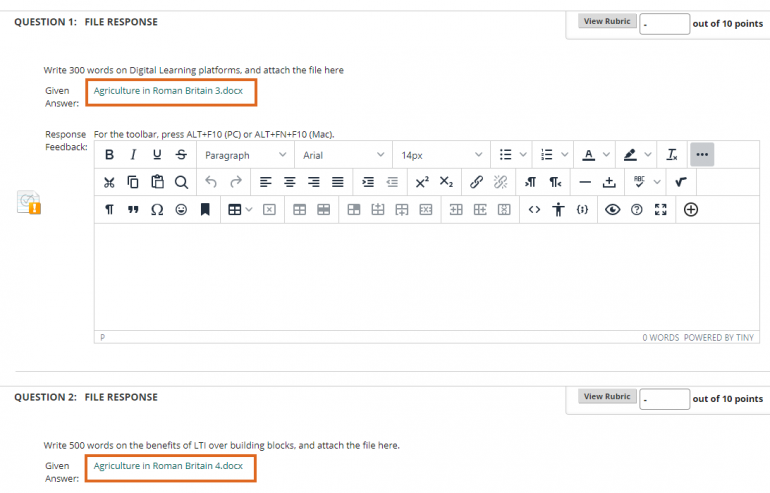
Task: Click Question 1 points input field
Action: click(664, 24)
